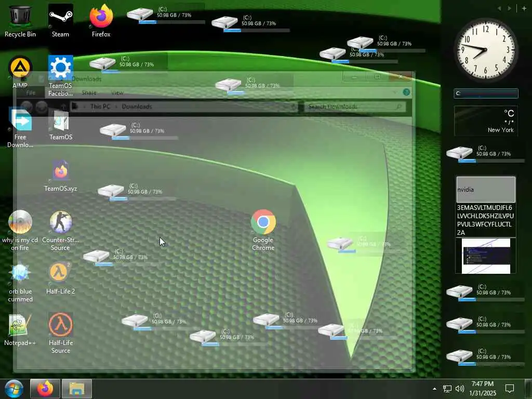532x399 pixels.
Task: Launch the Half-Life Source shortcut
Action: [x=60, y=333]
